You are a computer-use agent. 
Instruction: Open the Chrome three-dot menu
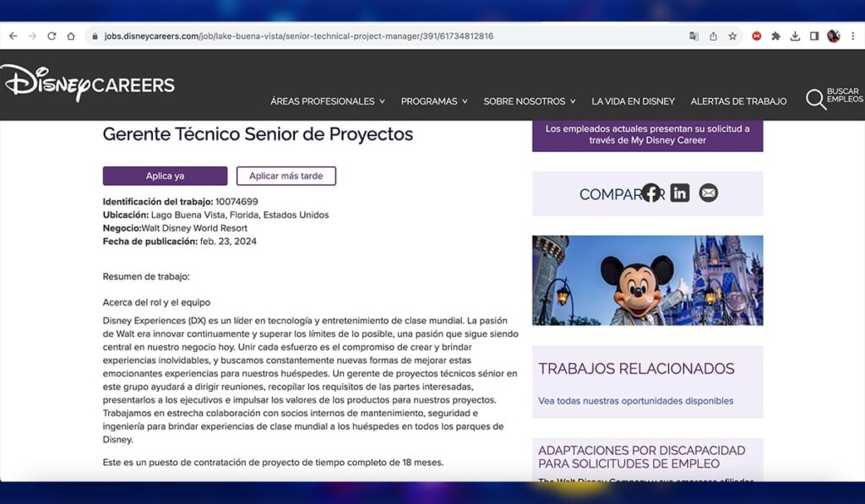pos(853,35)
